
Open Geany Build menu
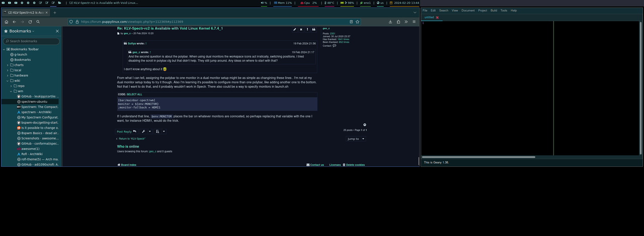(x=494, y=10)
